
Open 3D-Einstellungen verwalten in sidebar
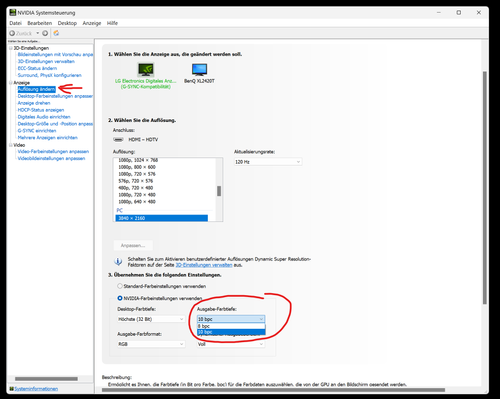[x=46, y=61]
